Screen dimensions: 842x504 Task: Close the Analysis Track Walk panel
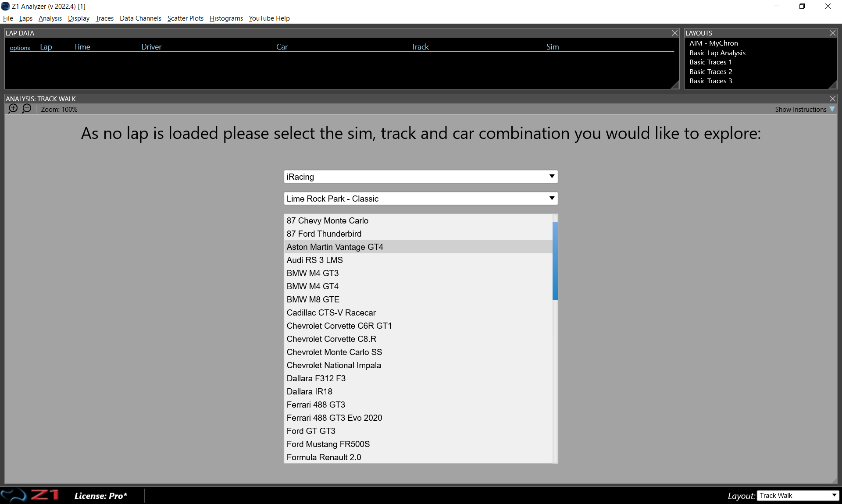(x=832, y=99)
